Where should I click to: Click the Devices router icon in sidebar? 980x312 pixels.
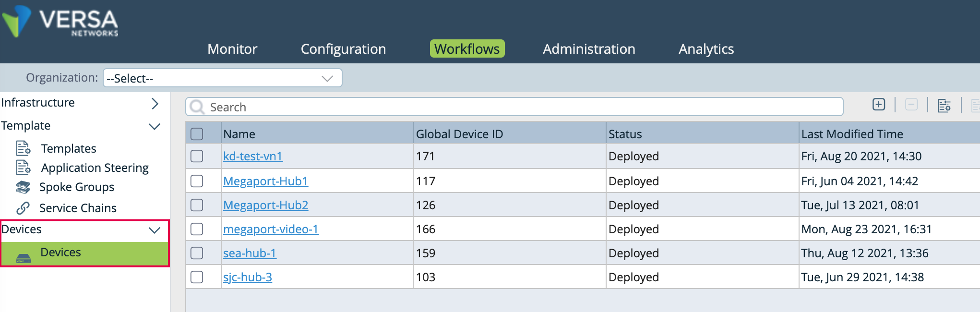click(24, 258)
